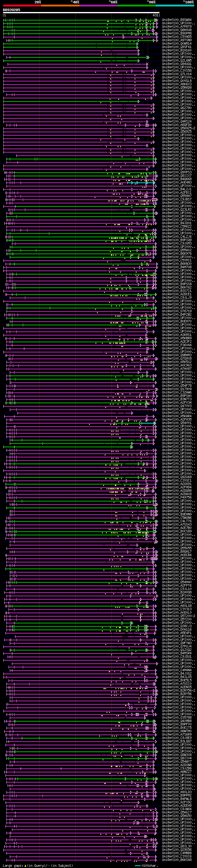Select the UniRef100_Q5R6D8 label
197x868 pixels.
point(177,88)
